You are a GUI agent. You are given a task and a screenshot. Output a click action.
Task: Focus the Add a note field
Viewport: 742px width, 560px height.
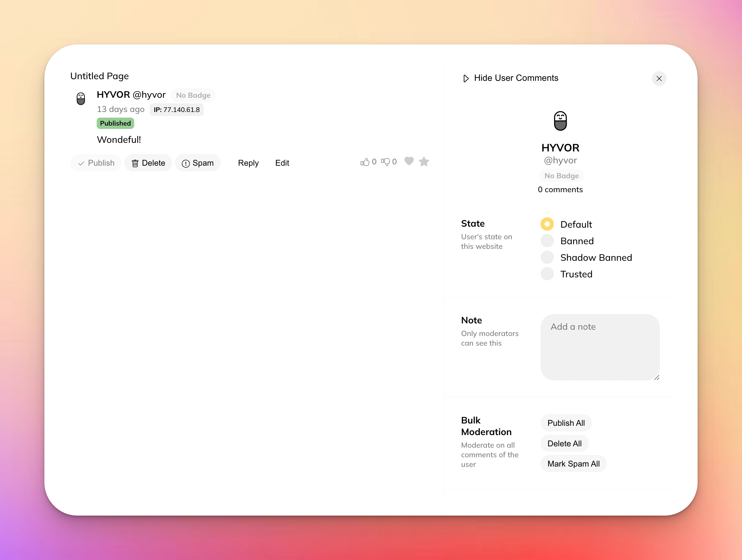click(x=600, y=347)
